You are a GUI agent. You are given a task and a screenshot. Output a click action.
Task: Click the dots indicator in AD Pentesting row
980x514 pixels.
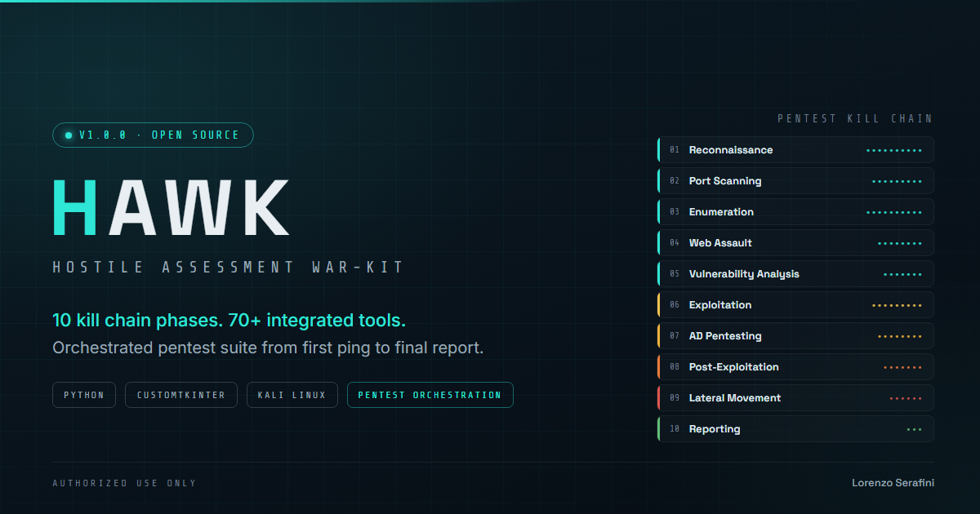point(899,336)
